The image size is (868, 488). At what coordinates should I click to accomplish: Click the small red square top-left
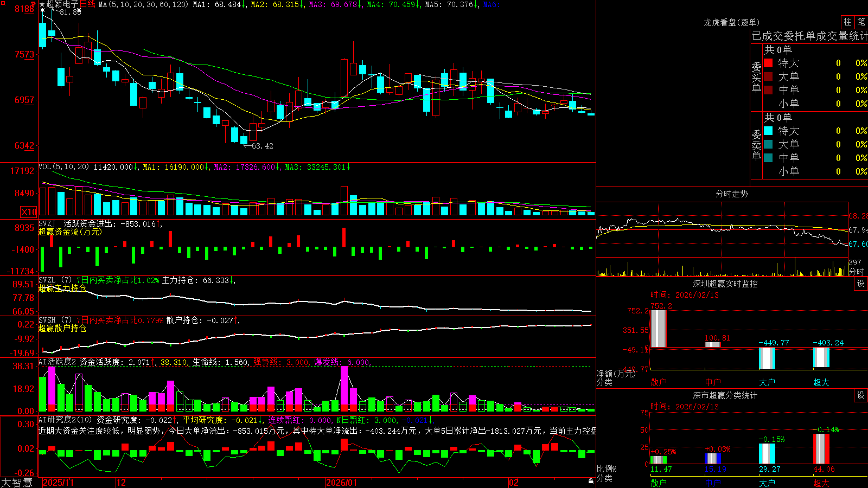pyautogui.click(x=2, y=2)
